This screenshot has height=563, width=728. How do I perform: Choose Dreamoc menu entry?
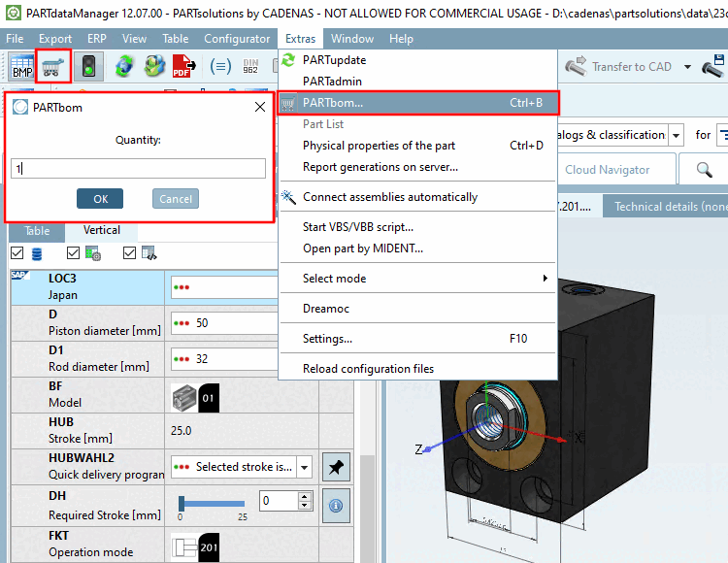click(417, 308)
